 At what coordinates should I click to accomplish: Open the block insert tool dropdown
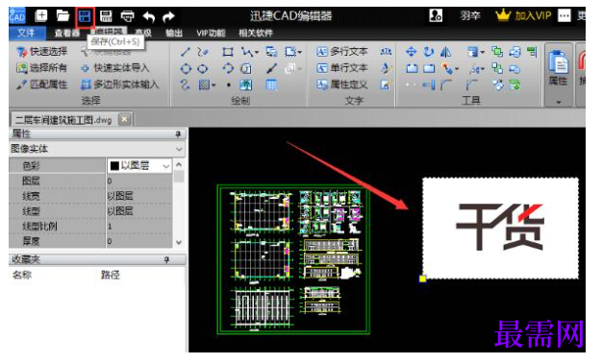[299, 52]
